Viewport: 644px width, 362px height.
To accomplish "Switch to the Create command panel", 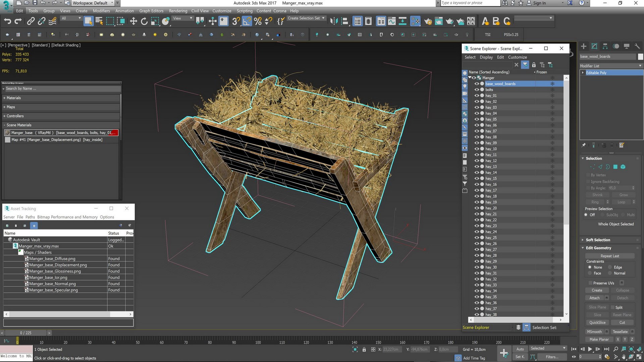I will 584,46.
